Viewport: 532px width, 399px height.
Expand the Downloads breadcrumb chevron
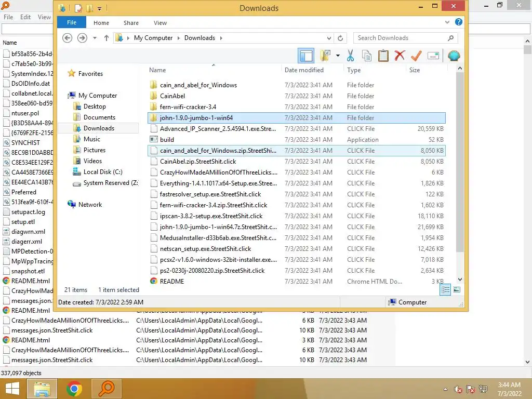[x=221, y=38]
